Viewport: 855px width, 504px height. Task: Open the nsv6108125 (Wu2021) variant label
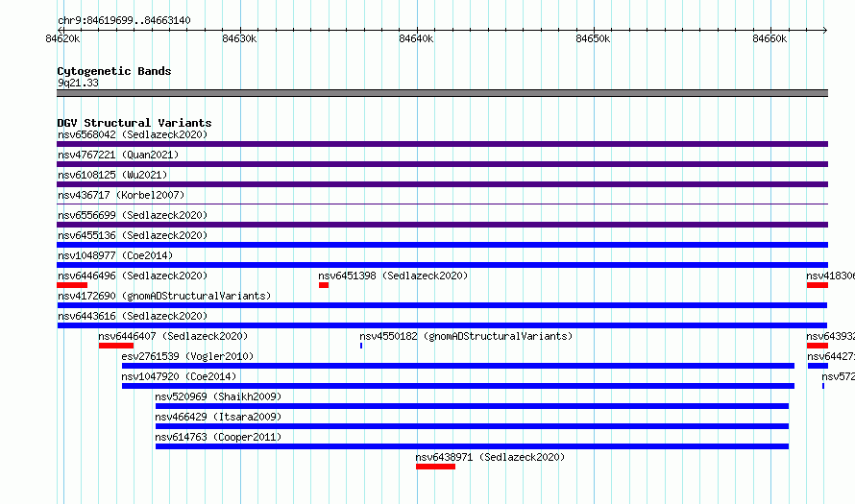click(112, 175)
